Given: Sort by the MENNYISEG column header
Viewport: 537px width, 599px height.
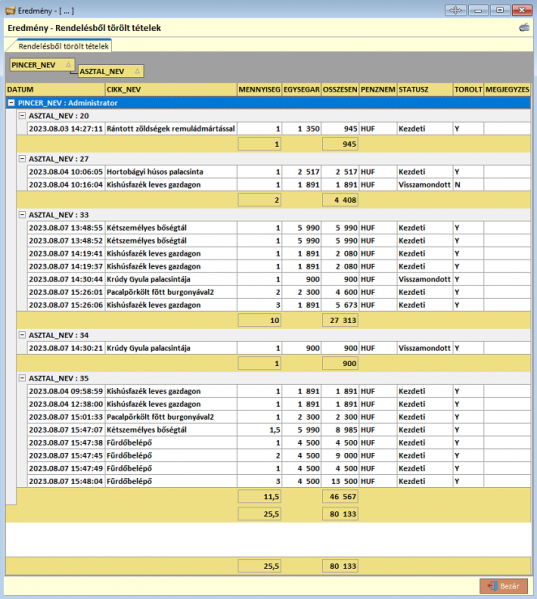Looking at the screenshot, I should click(x=259, y=89).
